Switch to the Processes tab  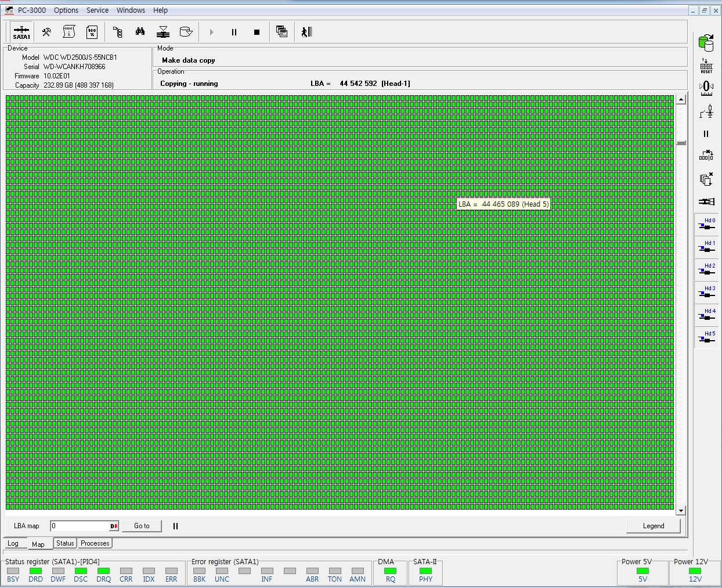coord(95,543)
